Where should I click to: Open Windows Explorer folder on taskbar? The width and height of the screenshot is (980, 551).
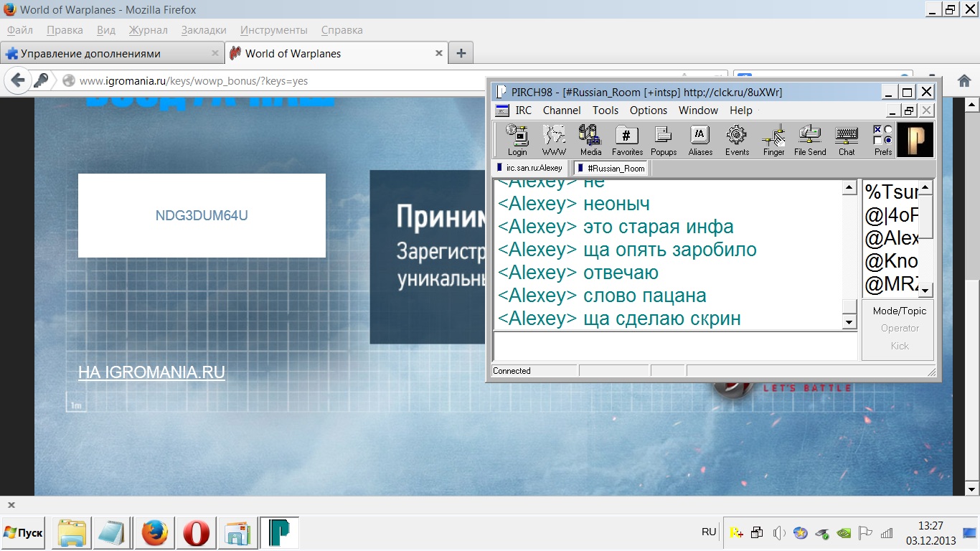(72, 533)
